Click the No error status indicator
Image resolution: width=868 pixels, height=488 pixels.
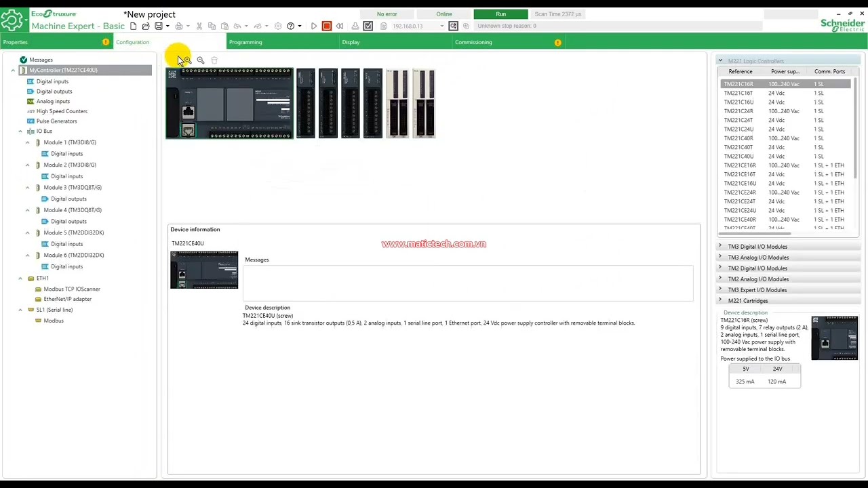[x=387, y=14]
